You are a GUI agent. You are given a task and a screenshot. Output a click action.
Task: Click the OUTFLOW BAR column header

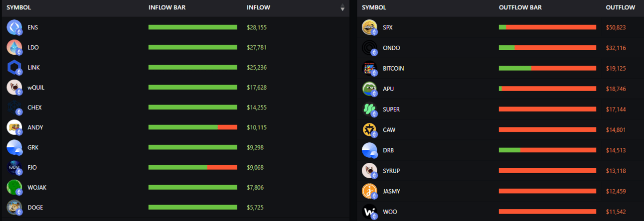pyautogui.click(x=520, y=7)
